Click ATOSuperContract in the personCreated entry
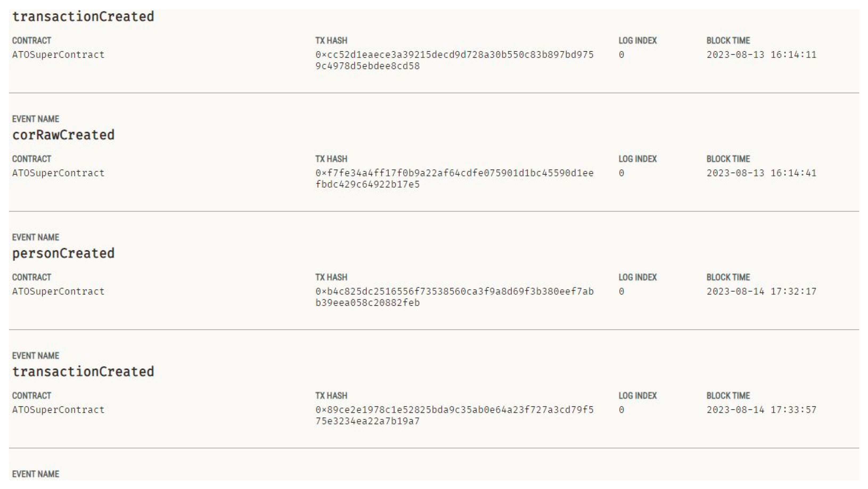Image resolution: width=868 pixels, height=489 pixels. pos(58,291)
